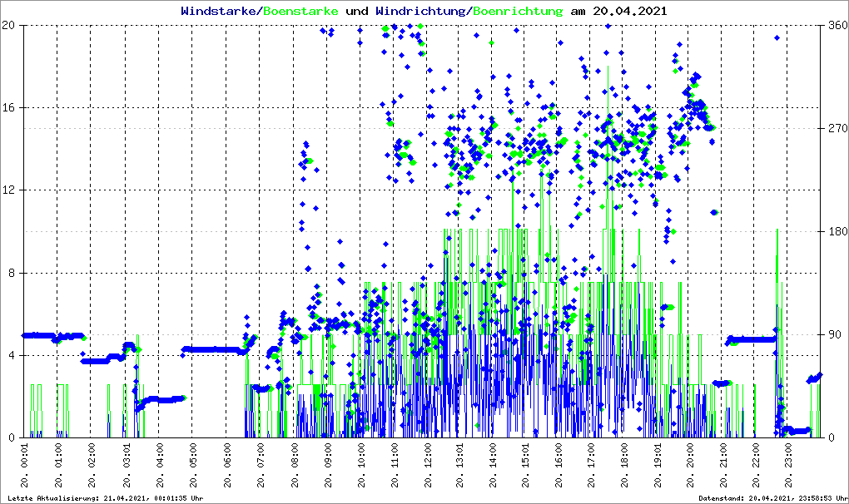This screenshot has width=849, height=504.
Task: Click time label '20. 13:01'
Action: [459, 466]
